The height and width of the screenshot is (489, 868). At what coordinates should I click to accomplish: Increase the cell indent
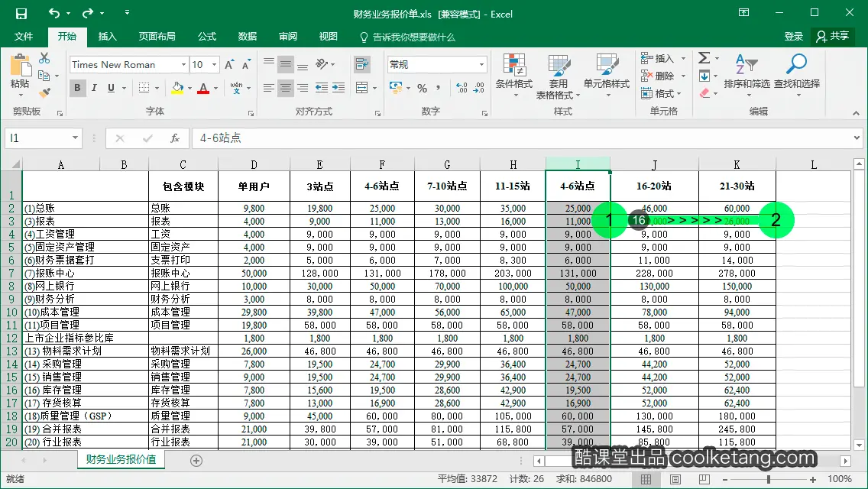(338, 88)
